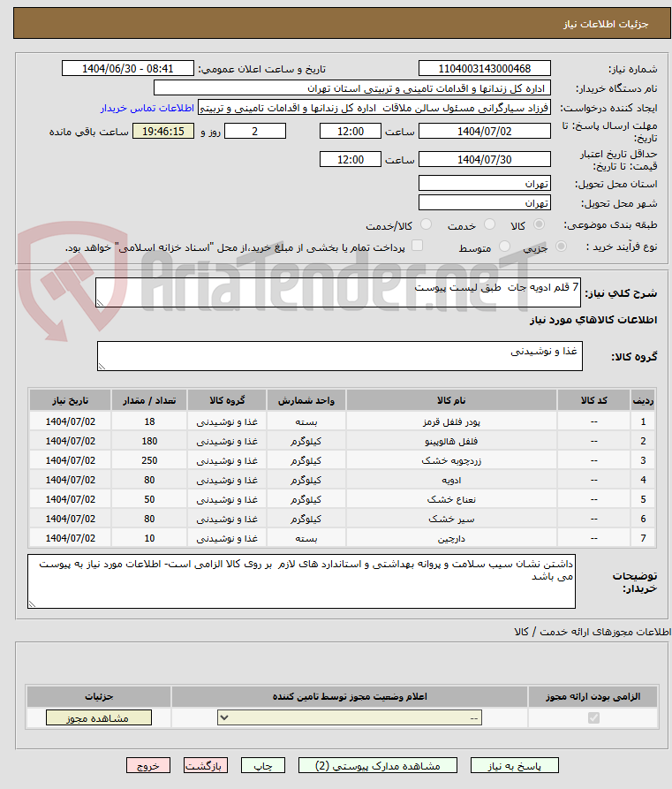Click the ایجاد کننده درخواست field
Screen dimensions: 672x789
374,108
